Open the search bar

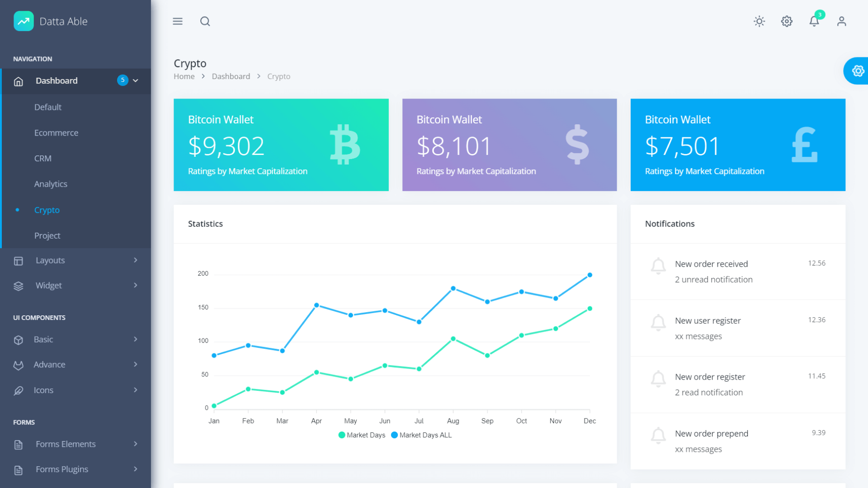click(x=205, y=21)
